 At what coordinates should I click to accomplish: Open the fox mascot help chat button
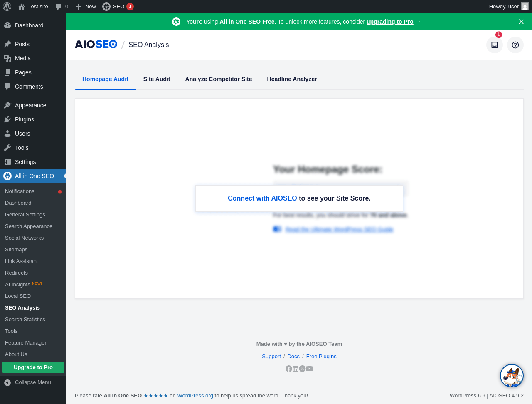point(512,376)
